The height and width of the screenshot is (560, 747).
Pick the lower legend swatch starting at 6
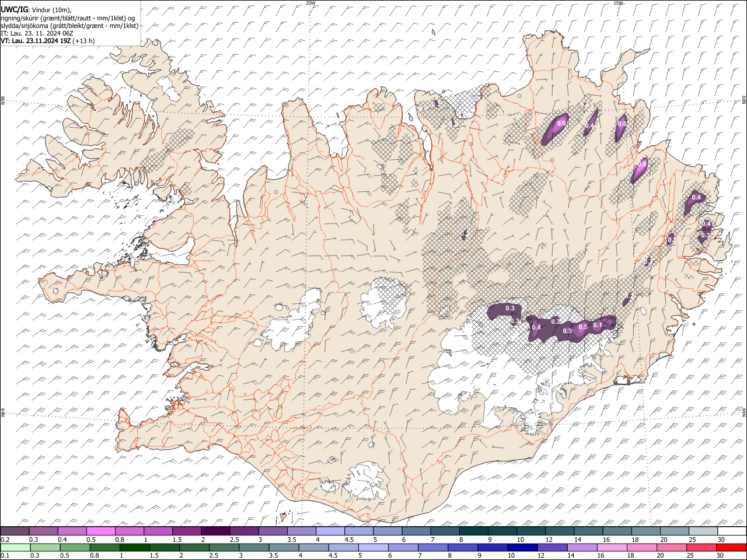tap(403, 547)
